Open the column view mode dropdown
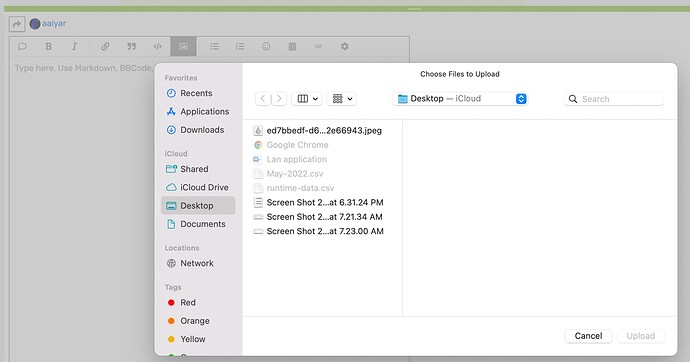690x362 pixels. coord(307,99)
